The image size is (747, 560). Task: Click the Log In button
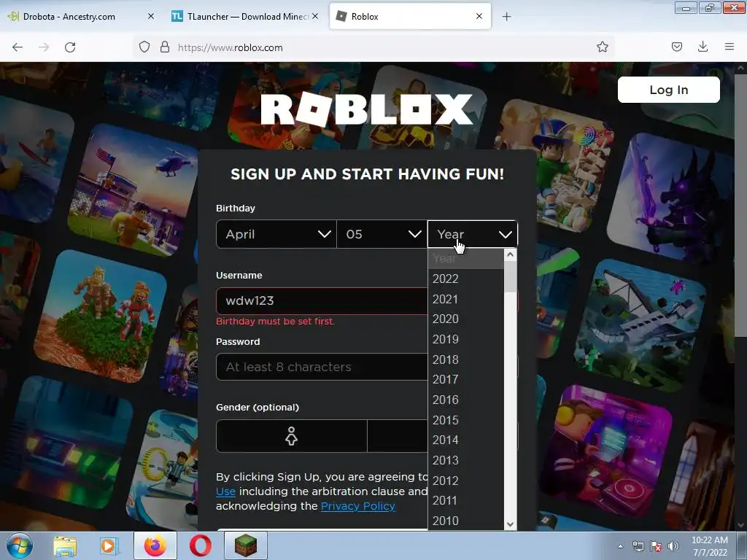(668, 90)
